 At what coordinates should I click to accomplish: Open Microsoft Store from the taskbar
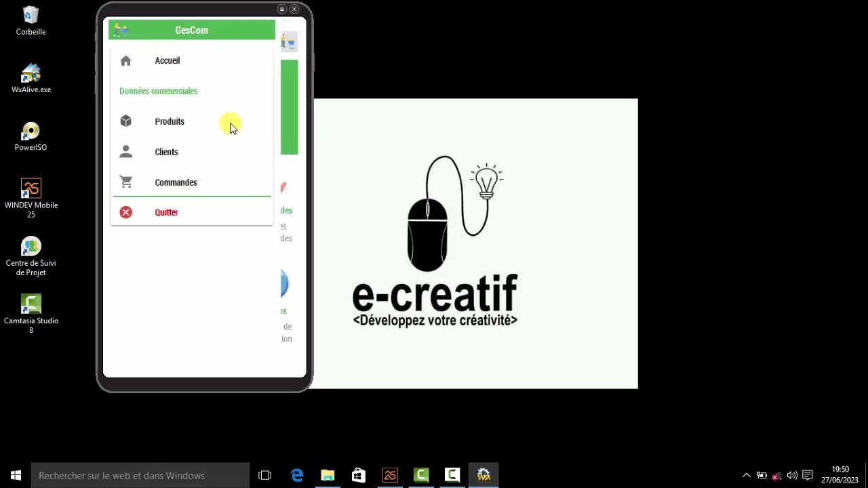click(x=359, y=475)
